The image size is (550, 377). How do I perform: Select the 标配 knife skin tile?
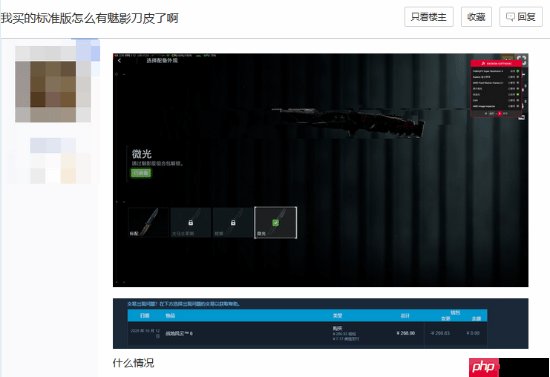[x=148, y=223]
